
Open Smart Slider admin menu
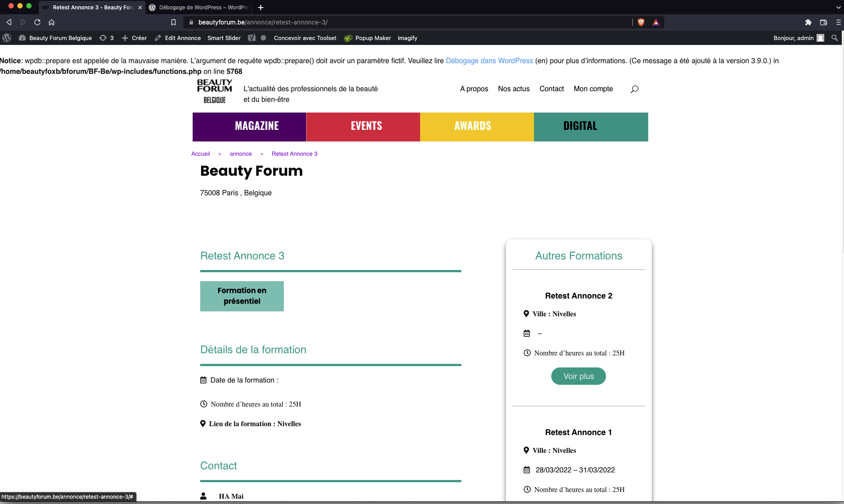coord(224,38)
